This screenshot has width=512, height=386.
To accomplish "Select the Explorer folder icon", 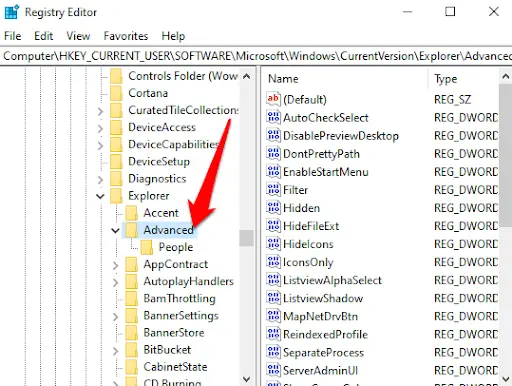I will pyautogui.click(x=116, y=196).
